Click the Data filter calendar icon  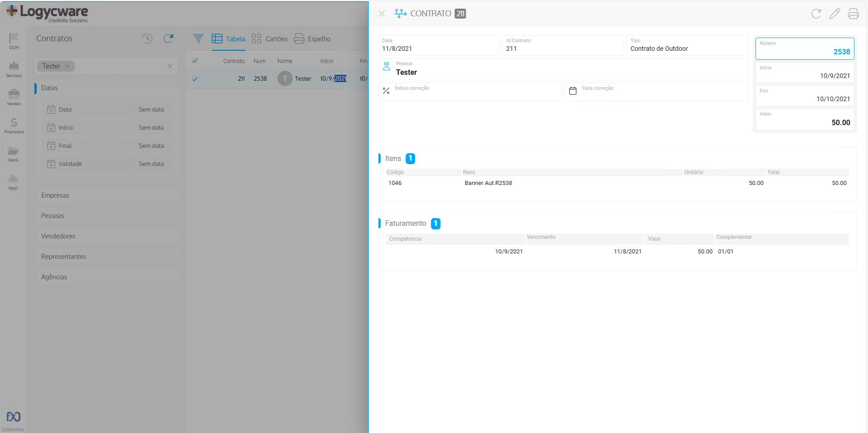click(51, 109)
